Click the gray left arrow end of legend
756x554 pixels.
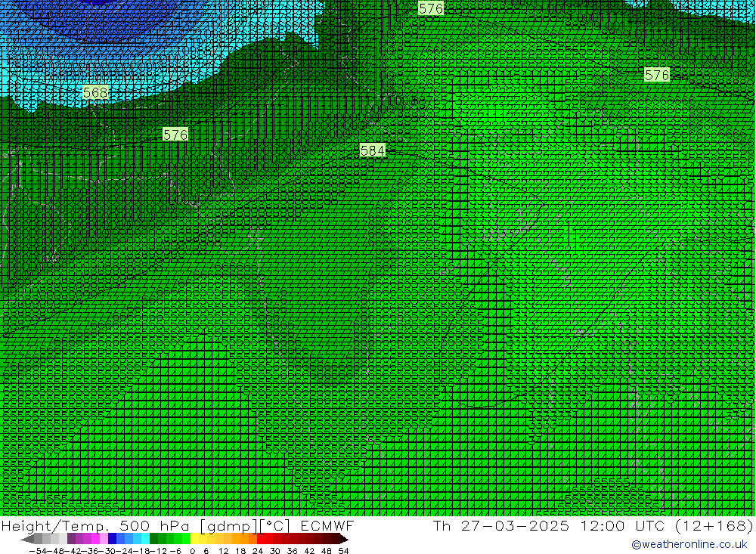click(x=27, y=539)
